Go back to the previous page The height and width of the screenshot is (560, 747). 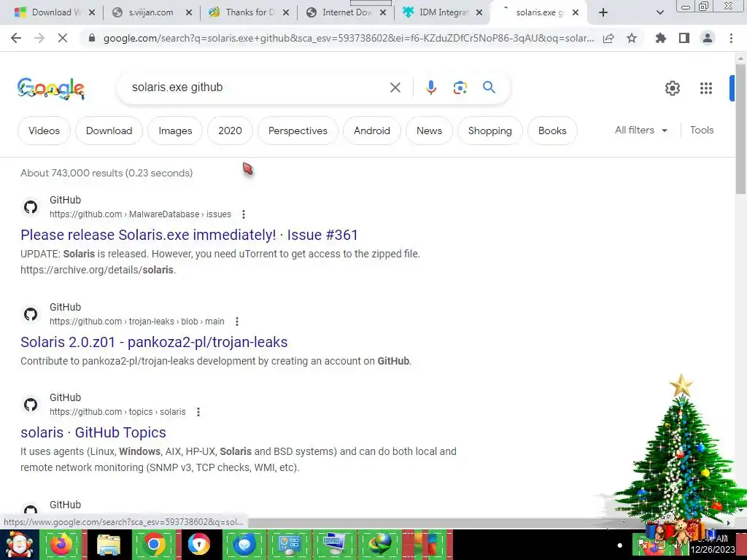coord(16,38)
